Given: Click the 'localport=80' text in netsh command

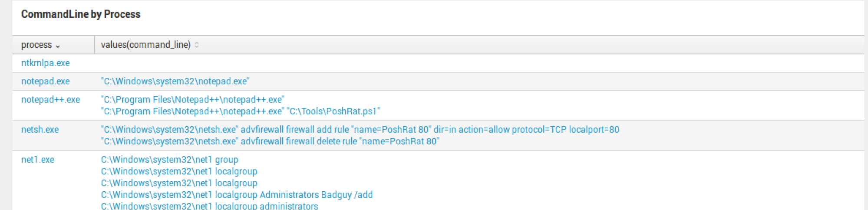Looking at the screenshot, I should [x=594, y=130].
